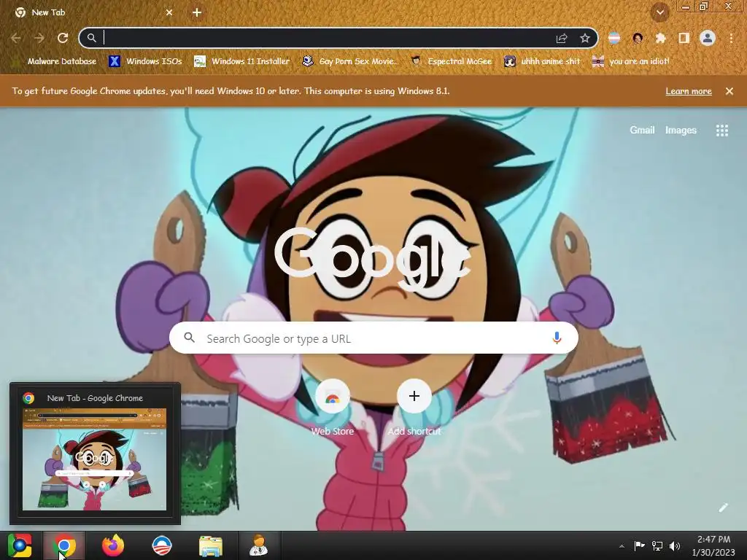This screenshot has width=747, height=560.
Task: Open Action Center flag icon
Action: (639, 545)
